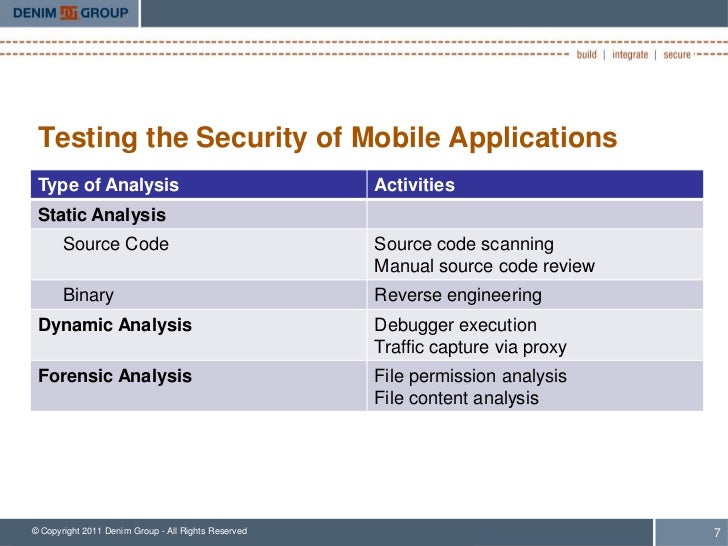Click the 'secure' tagline word
This screenshot has height=546, width=728.
(x=677, y=55)
